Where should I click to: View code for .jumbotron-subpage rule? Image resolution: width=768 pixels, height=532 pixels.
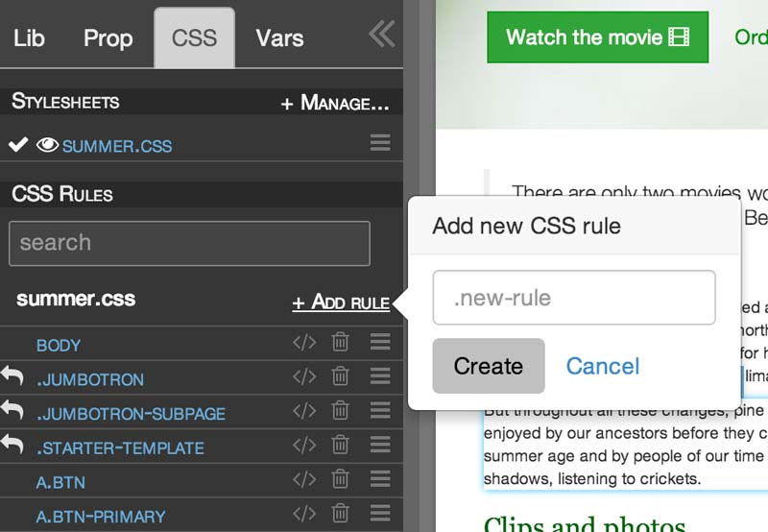click(x=304, y=411)
